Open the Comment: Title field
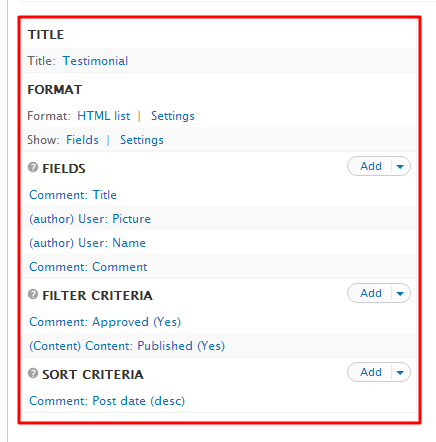 click(73, 195)
